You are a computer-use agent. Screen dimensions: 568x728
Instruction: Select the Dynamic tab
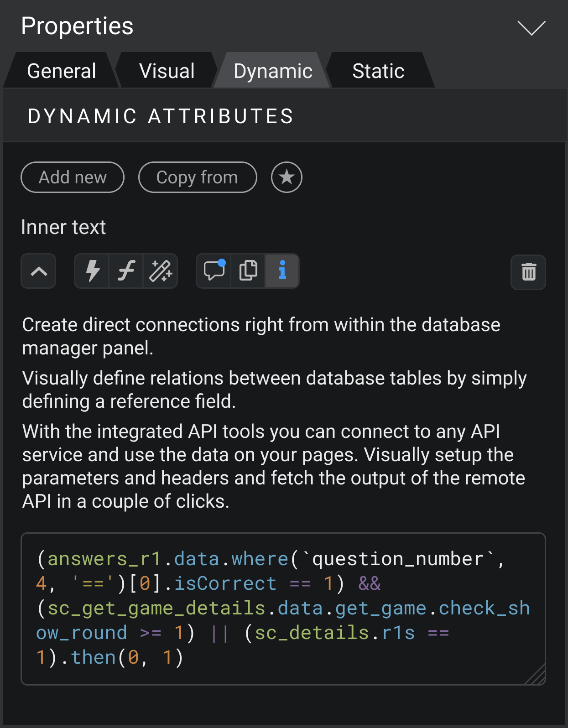[273, 71]
